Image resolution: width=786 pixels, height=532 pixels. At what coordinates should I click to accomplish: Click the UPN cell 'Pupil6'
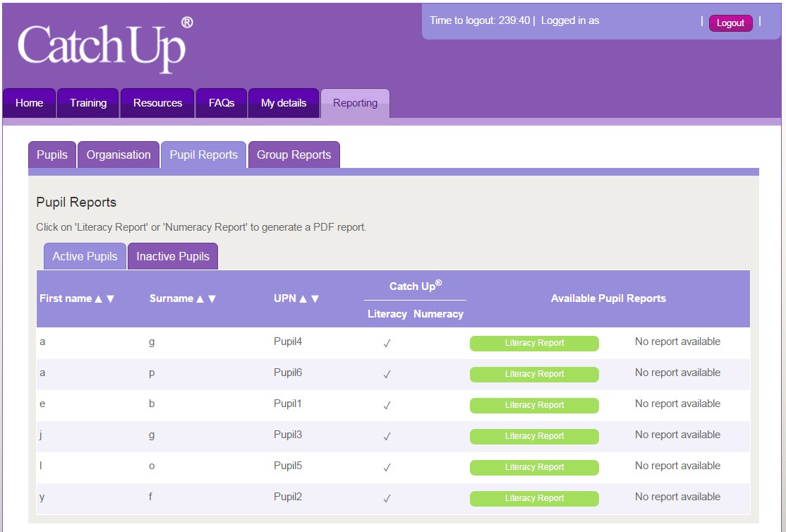tap(288, 373)
